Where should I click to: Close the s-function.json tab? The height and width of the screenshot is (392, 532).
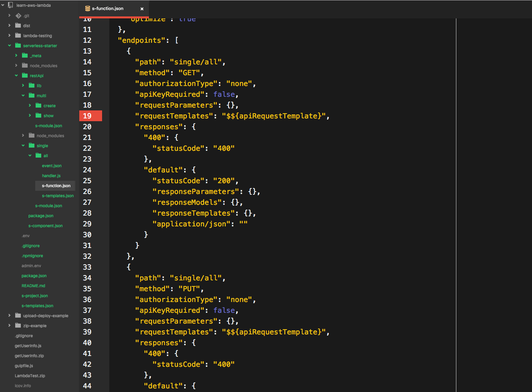click(142, 8)
